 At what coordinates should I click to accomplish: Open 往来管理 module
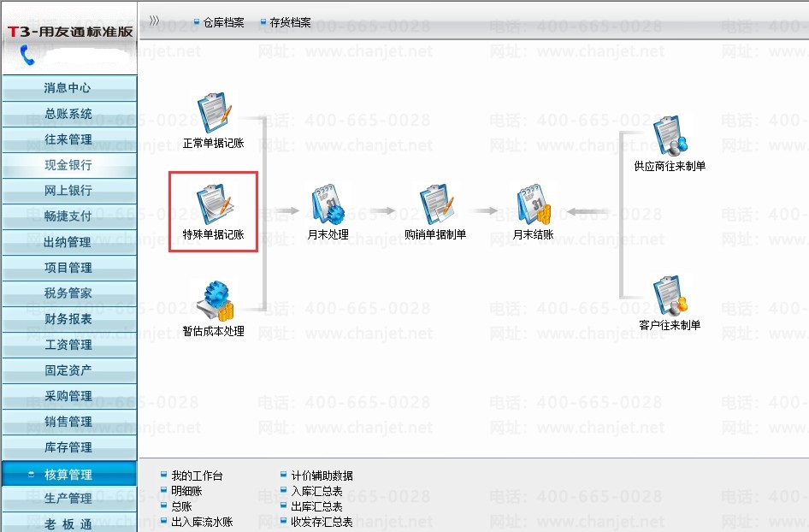pyautogui.click(x=69, y=139)
